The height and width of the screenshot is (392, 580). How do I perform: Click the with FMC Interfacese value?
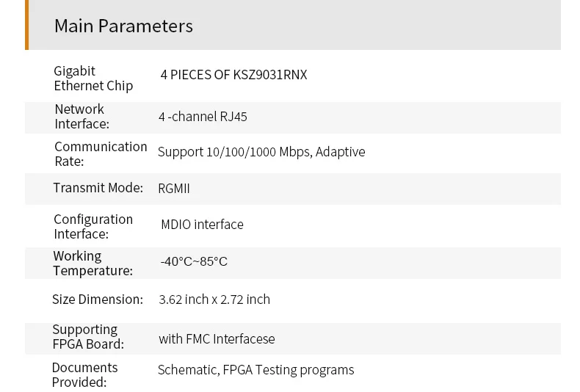217,339
